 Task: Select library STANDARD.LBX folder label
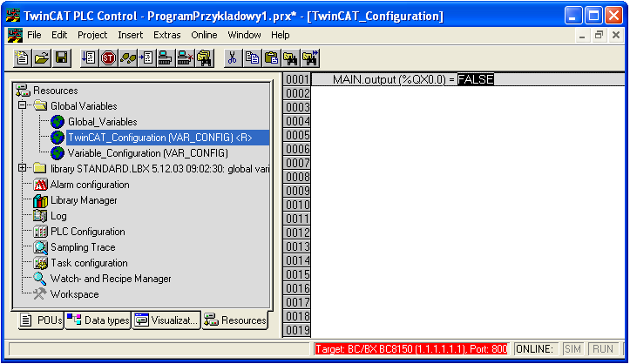[159, 169]
